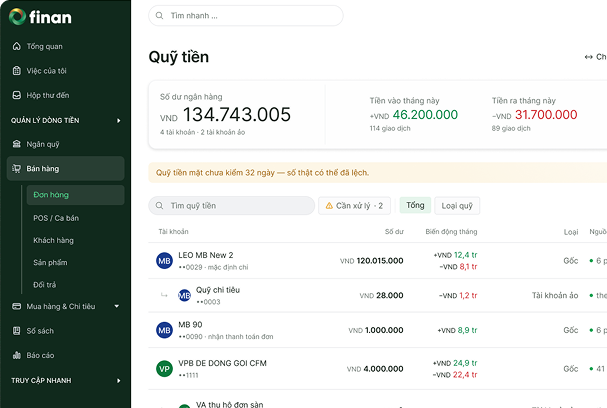Image resolution: width=607 pixels, height=408 pixels.
Task: Click the Tìm quỹ tiền search field
Action: coord(231,206)
